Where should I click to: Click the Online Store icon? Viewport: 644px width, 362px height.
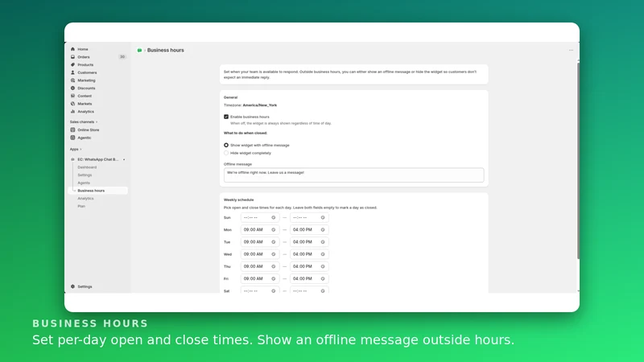72,130
